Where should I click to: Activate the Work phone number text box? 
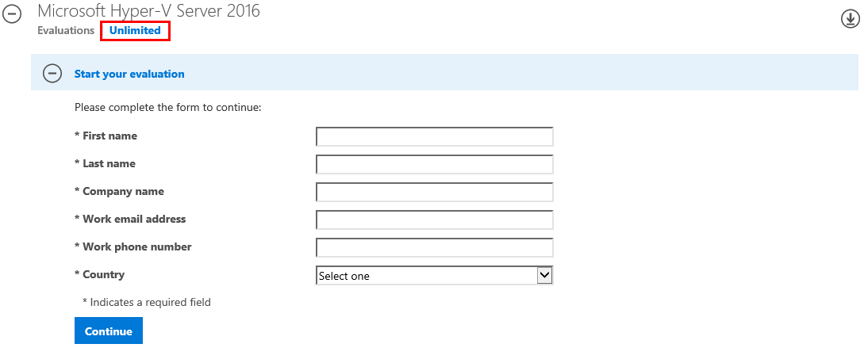point(435,247)
